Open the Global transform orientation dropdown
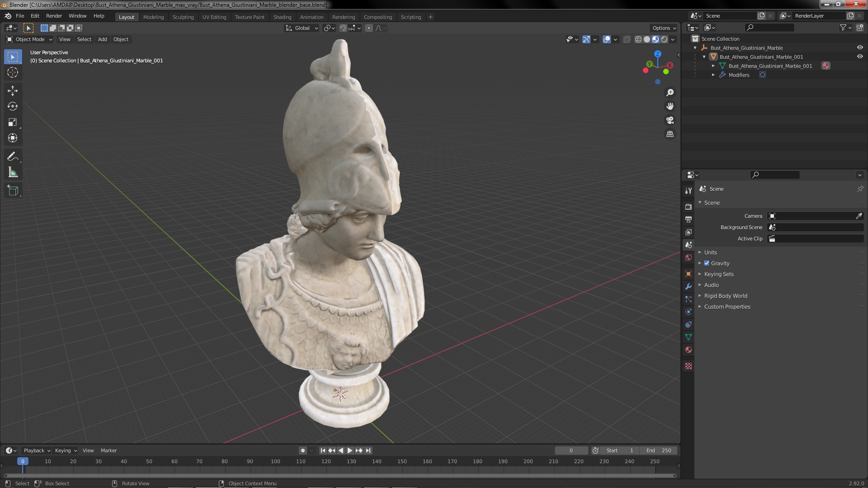 [x=302, y=28]
